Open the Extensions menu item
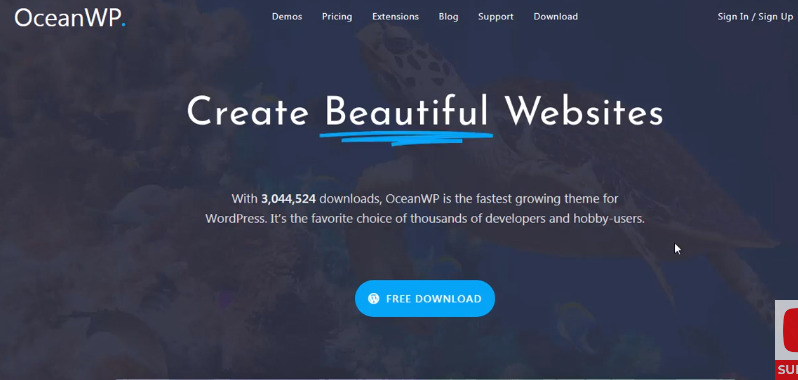Viewport: 798px width, 380px height. point(395,17)
